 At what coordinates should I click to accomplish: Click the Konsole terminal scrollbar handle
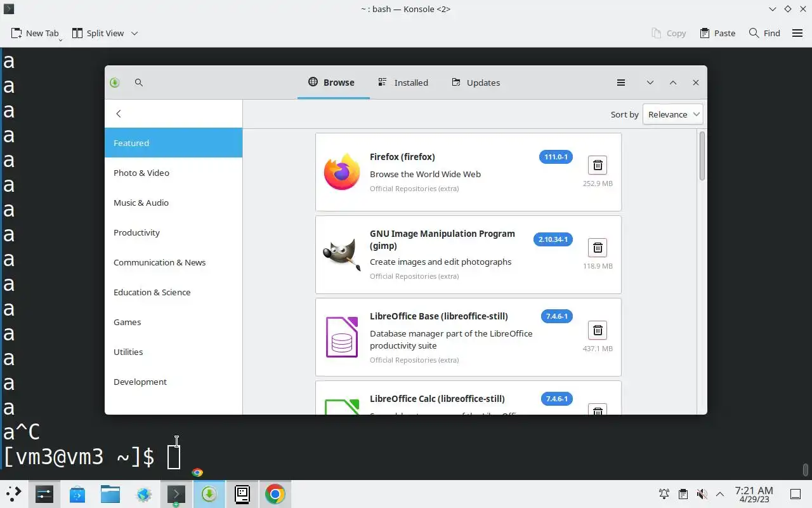coord(806,470)
